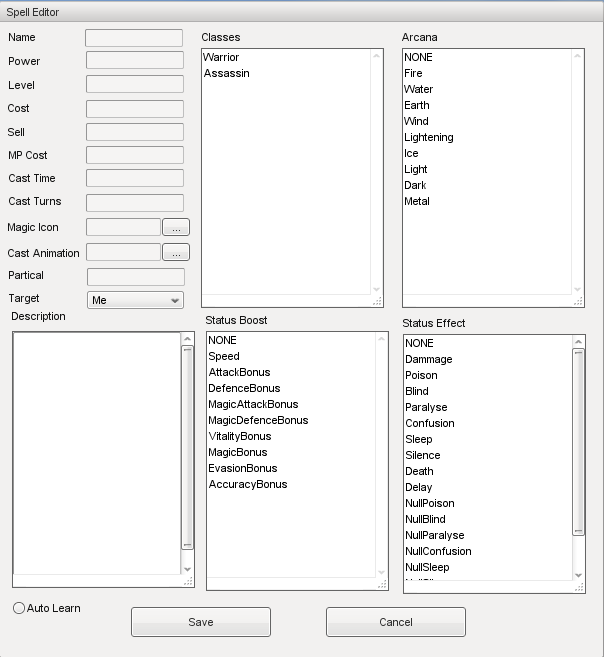The width and height of the screenshot is (604, 657).
Task: Select AccuracyBonus in Status Boost
Action: (x=292, y=484)
